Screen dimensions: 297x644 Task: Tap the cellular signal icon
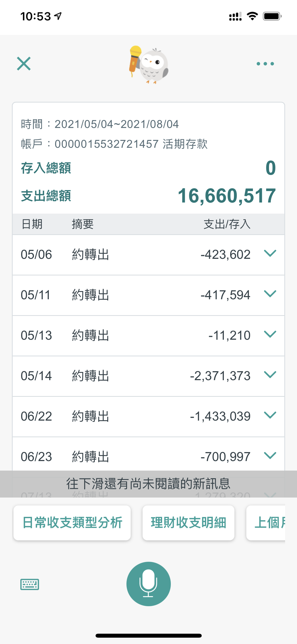(235, 16)
